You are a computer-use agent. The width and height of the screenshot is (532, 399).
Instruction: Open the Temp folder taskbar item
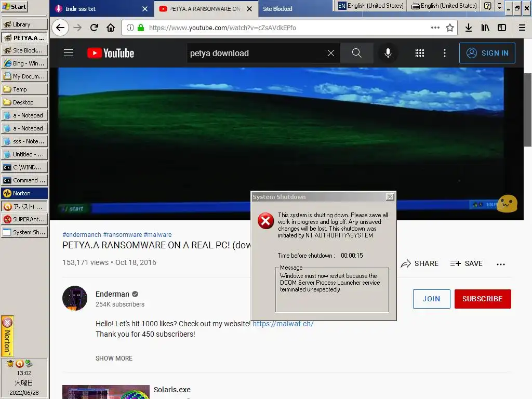(24, 89)
